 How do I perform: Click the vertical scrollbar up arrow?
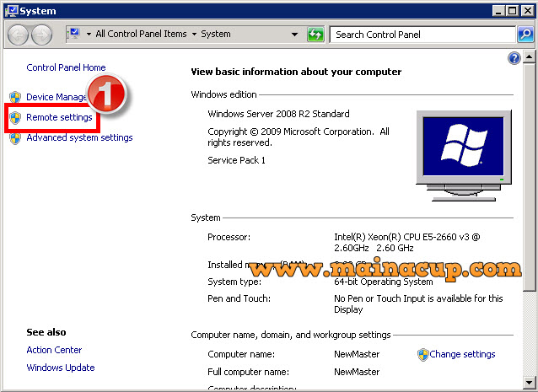tap(529, 56)
